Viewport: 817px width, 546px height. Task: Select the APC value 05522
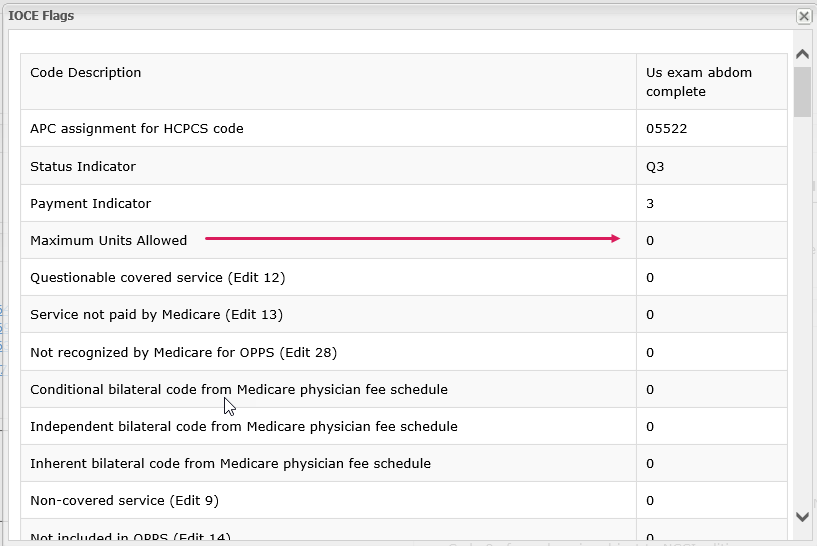point(666,129)
